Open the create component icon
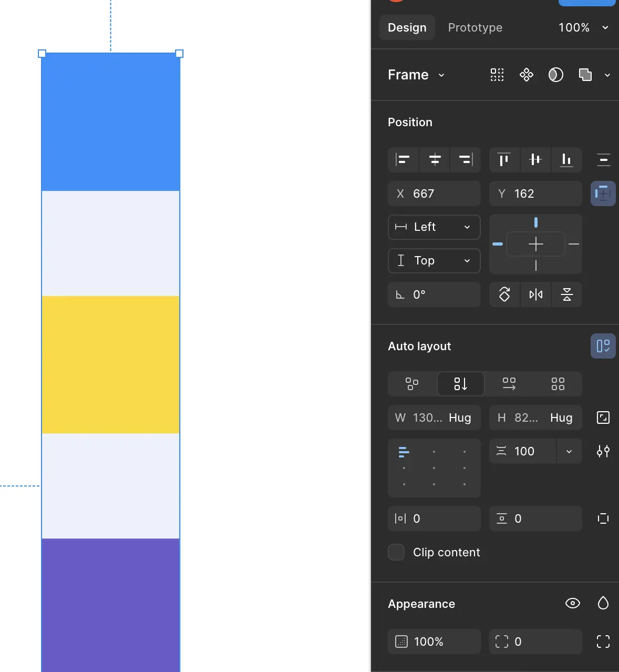The height and width of the screenshot is (672, 619). click(x=526, y=75)
